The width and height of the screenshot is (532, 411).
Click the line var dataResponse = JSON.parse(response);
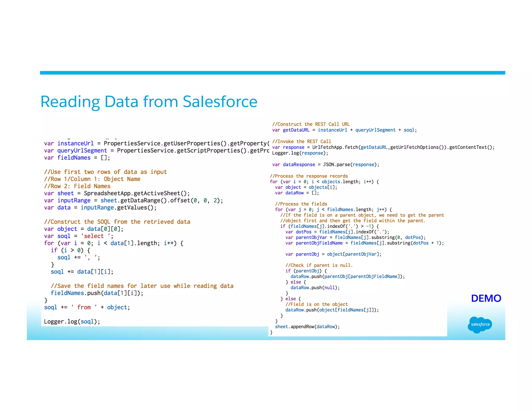pyautogui.click(x=326, y=164)
